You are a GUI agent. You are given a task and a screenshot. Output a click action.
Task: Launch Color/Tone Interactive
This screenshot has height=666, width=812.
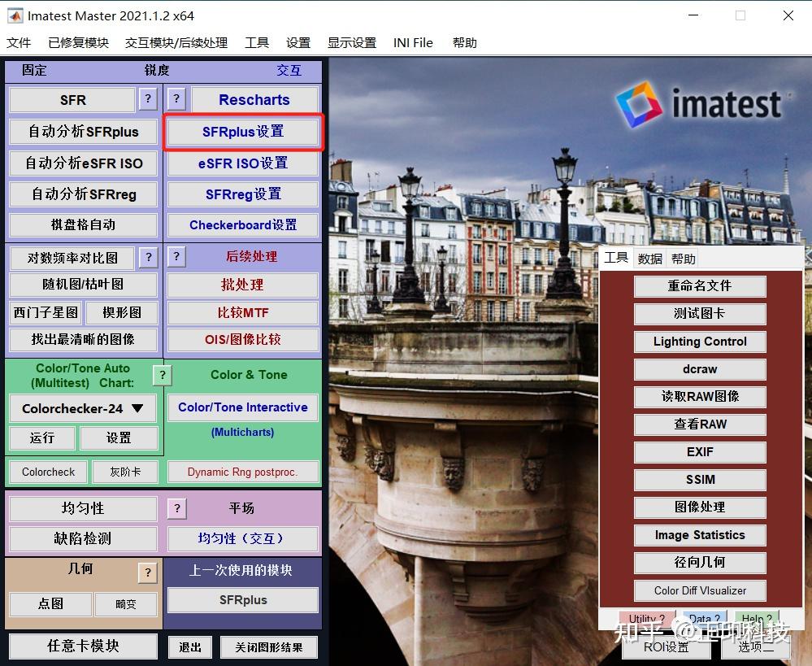pyautogui.click(x=242, y=407)
